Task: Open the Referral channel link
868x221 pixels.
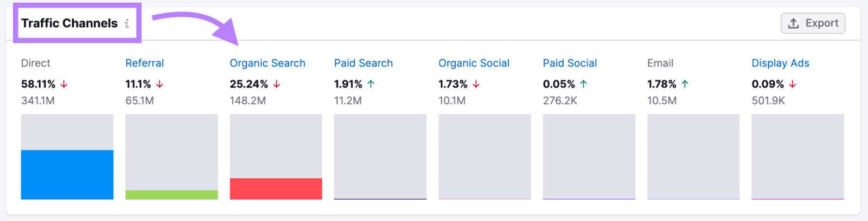Action: (x=144, y=63)
